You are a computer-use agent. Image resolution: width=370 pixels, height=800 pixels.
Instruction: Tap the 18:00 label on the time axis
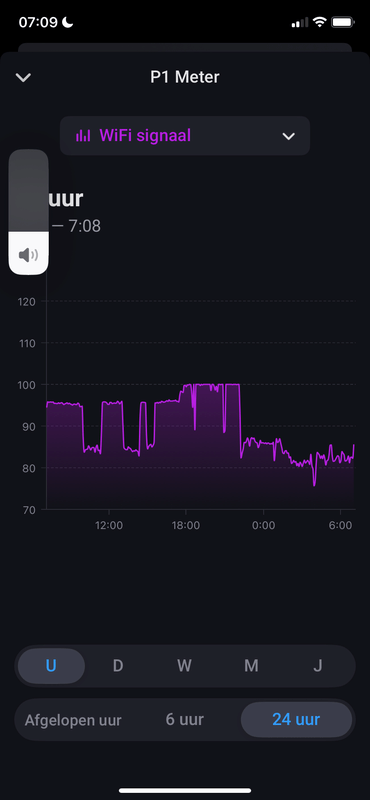186,526
